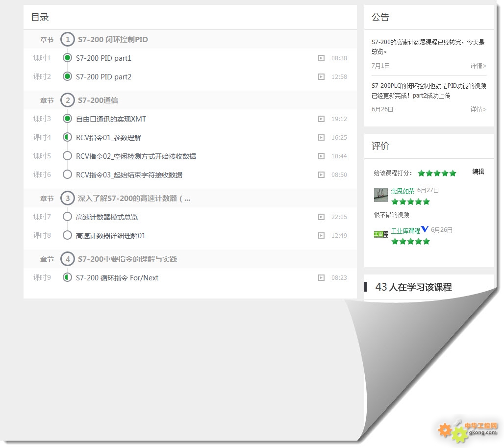Click the 43 人在学习该课程 heading
The height and width of the screenshot is (448, 504).
(x=414, y=287)
